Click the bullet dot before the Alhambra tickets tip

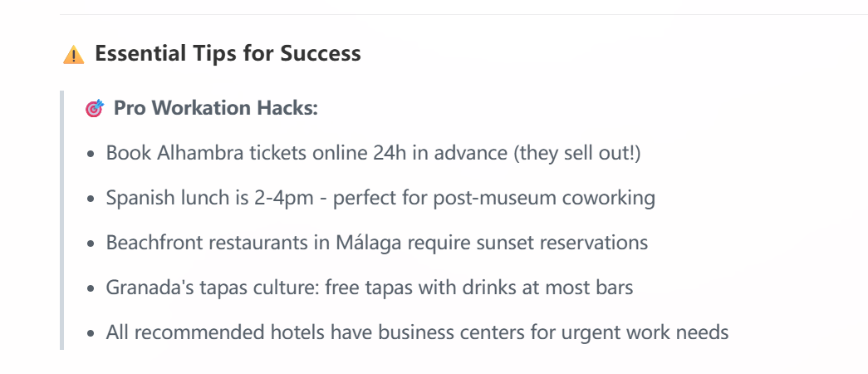[93, 155]
